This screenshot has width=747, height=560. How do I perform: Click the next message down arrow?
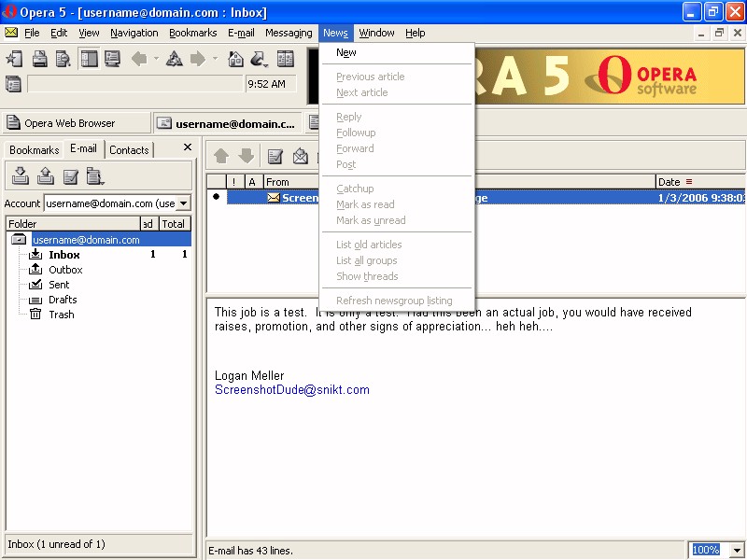pyautogui.click(x=247, y=156)
